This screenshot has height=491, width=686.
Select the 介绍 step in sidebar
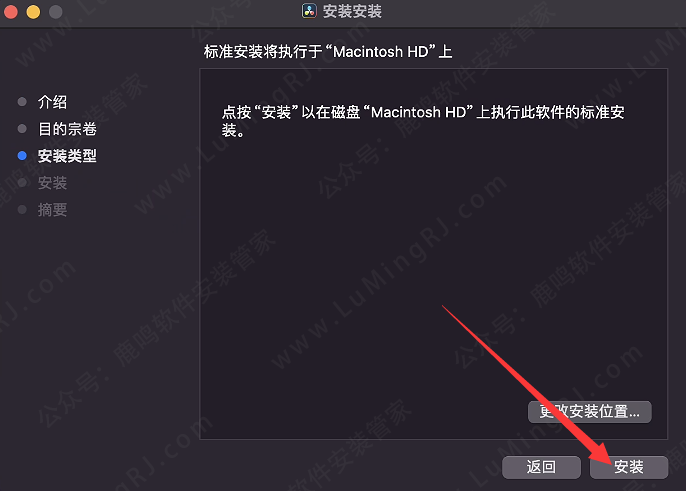click(x=52, y=102)
